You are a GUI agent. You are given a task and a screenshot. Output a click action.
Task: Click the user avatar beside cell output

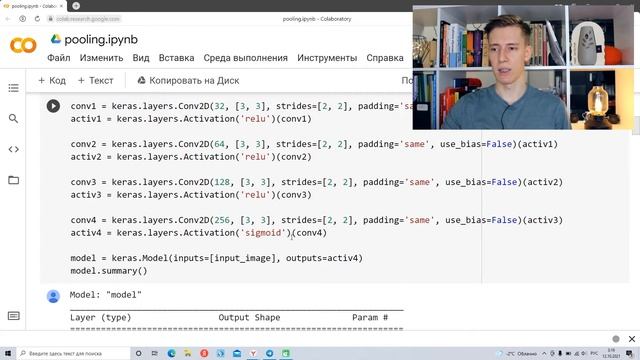click(53, 296)
